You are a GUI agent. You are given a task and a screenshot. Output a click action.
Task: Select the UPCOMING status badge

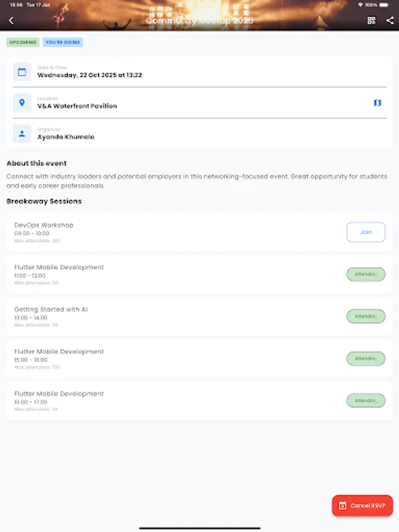(x=22, y=42)
